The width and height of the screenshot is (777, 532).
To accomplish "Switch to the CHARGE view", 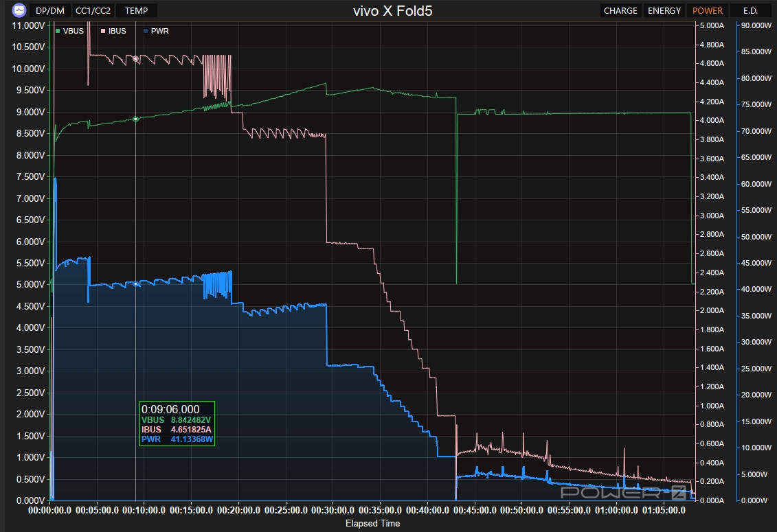I will coord(620,10).
